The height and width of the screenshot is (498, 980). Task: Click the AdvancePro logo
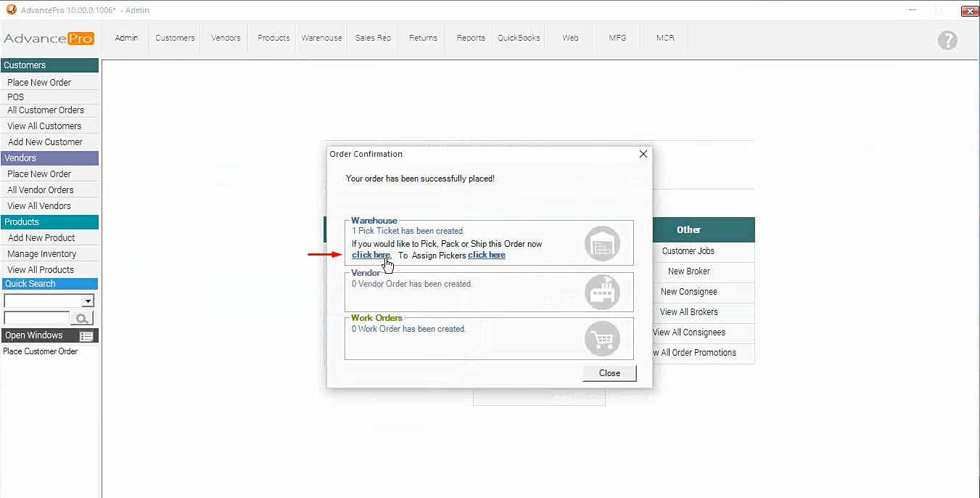pyautogui.click(x=49, y=38)
